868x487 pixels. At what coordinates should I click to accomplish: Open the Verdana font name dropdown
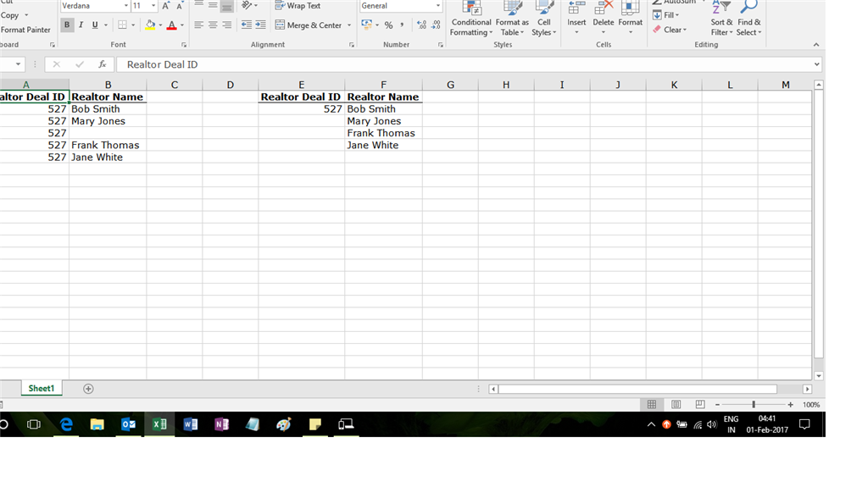pyautogui.click(x=125, y=6)
